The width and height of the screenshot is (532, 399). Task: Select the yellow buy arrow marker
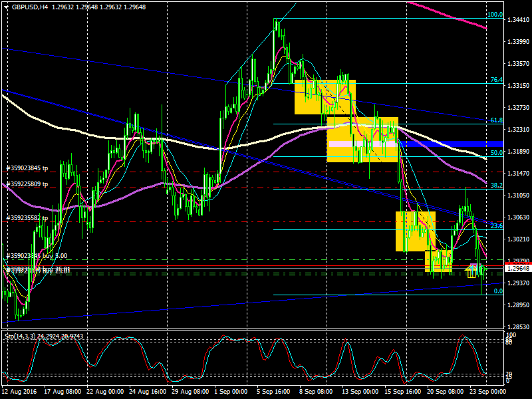pos(471,271)
